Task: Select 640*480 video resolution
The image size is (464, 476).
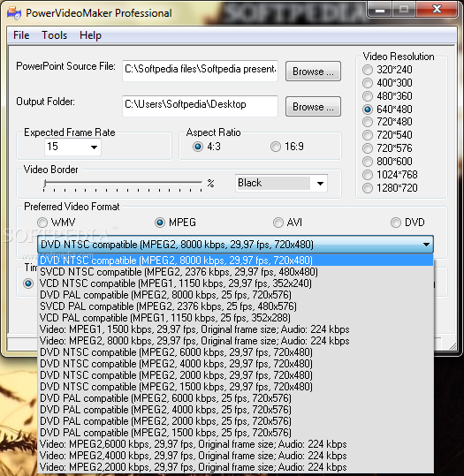Action: click(x=387, y=110)
